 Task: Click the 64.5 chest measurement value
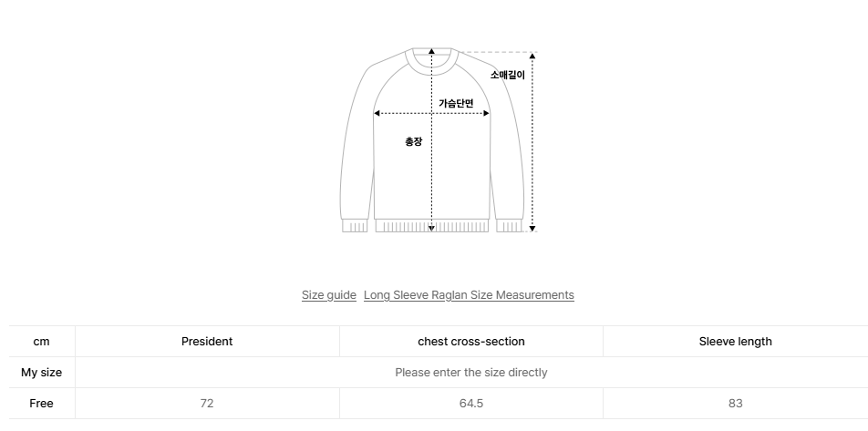470,404
